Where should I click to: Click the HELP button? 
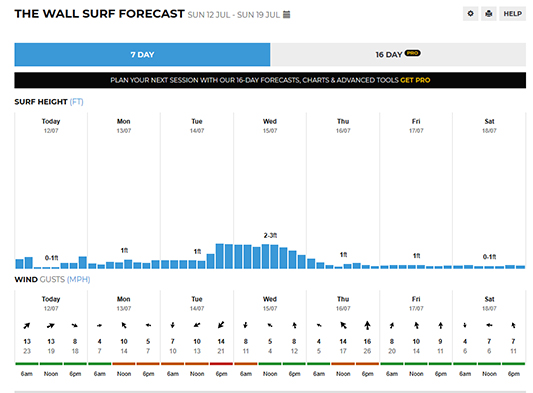pos(513,14)
